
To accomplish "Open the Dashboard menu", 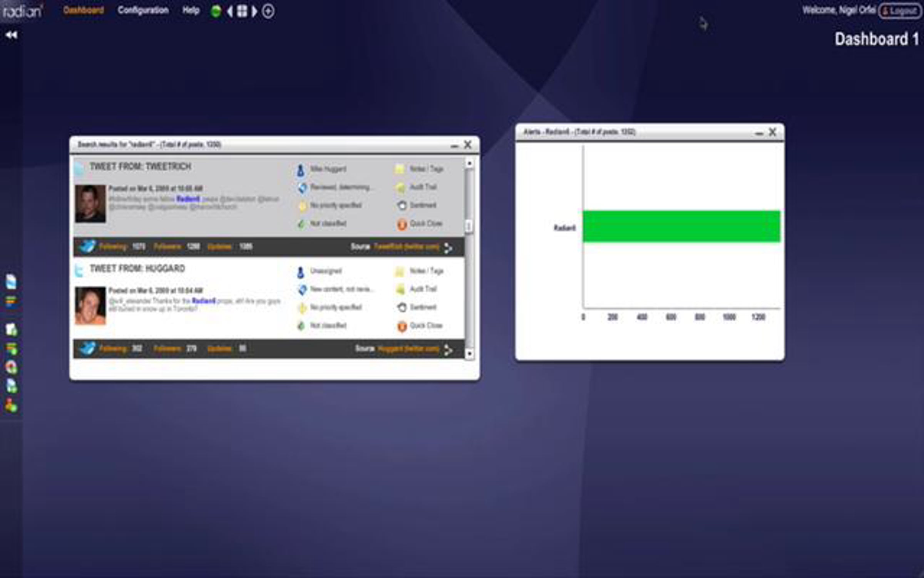I will coord(84,10).
